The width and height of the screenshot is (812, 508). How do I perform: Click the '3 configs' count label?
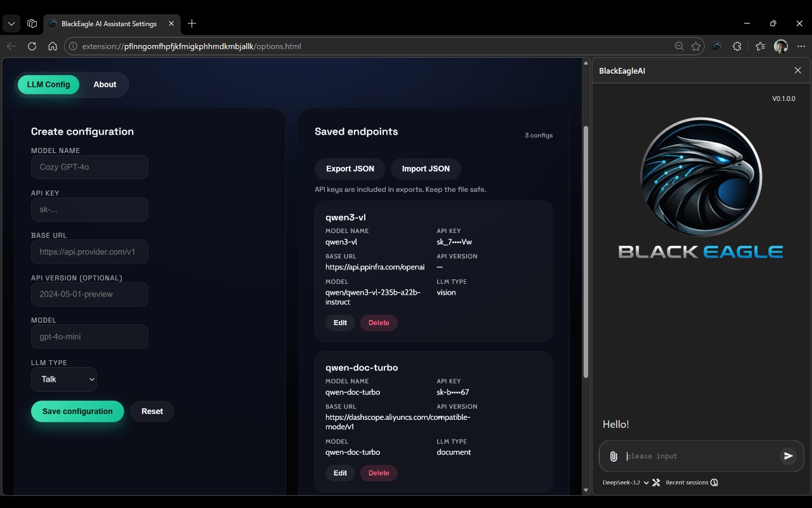(539, 135)
